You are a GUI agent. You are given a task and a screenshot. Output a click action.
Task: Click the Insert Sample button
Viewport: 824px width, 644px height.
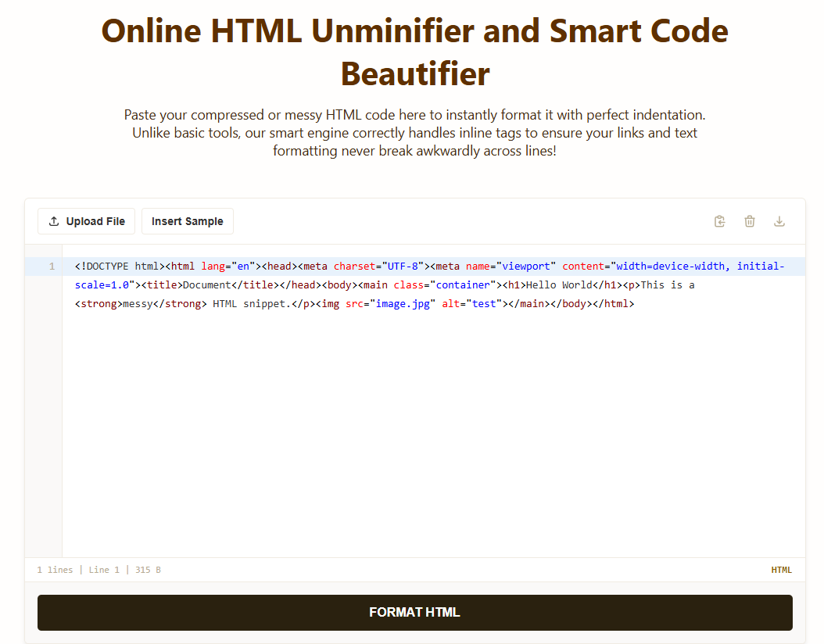[187, 221]
